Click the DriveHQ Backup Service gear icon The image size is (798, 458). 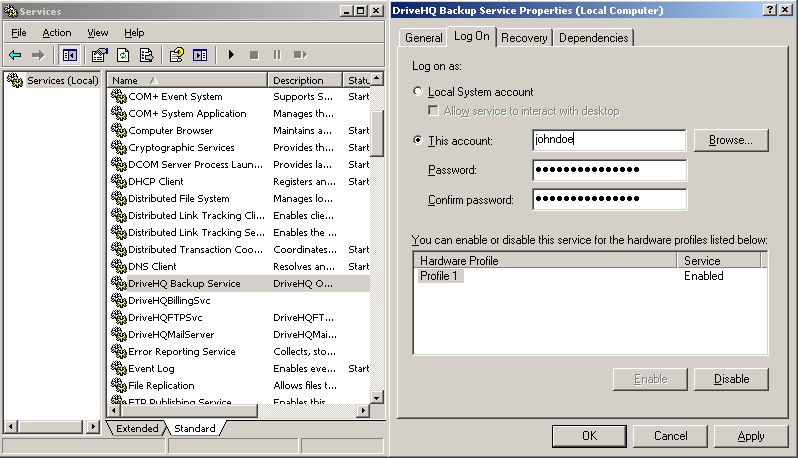click(x=119, y=283)
